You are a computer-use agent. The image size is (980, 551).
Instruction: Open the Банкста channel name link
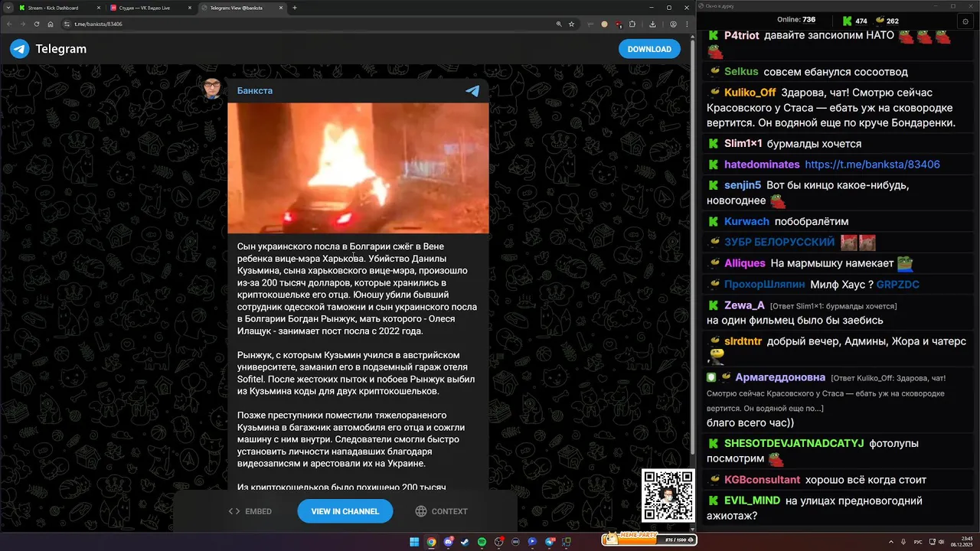(255, 90)
